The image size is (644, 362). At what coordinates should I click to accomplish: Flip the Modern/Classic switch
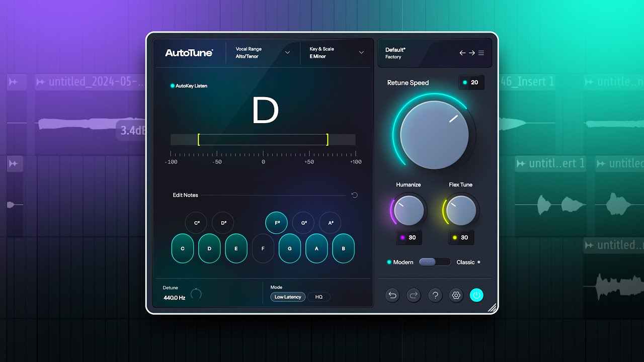pos(435,262)
